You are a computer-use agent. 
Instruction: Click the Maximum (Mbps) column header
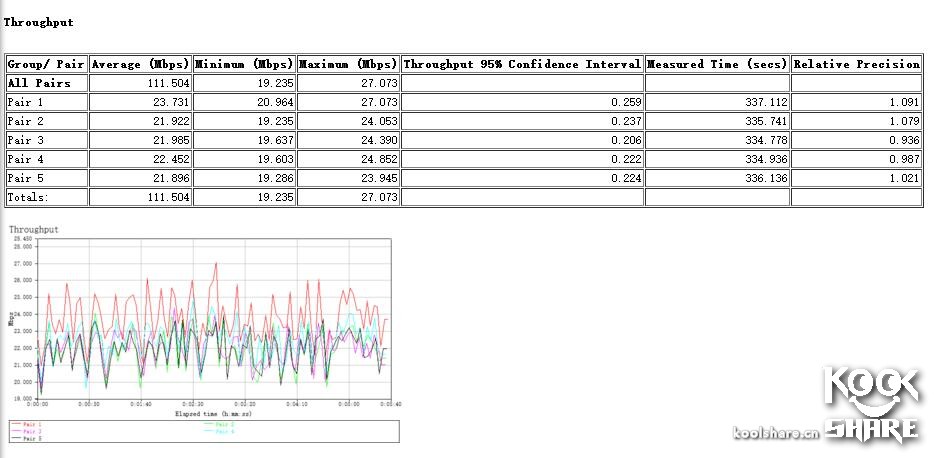(x=348, y=64)
